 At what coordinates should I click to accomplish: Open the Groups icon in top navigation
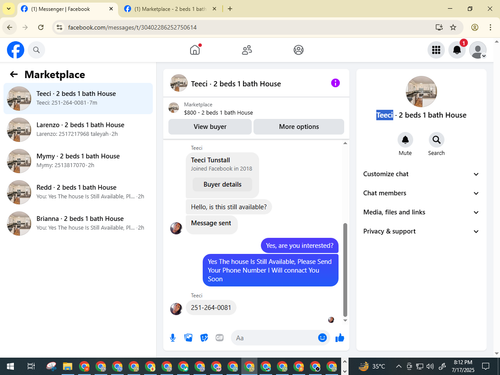click(298, 50)
